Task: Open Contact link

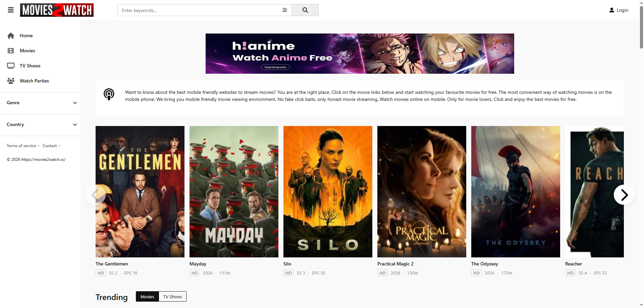Action: coord(50,146)
